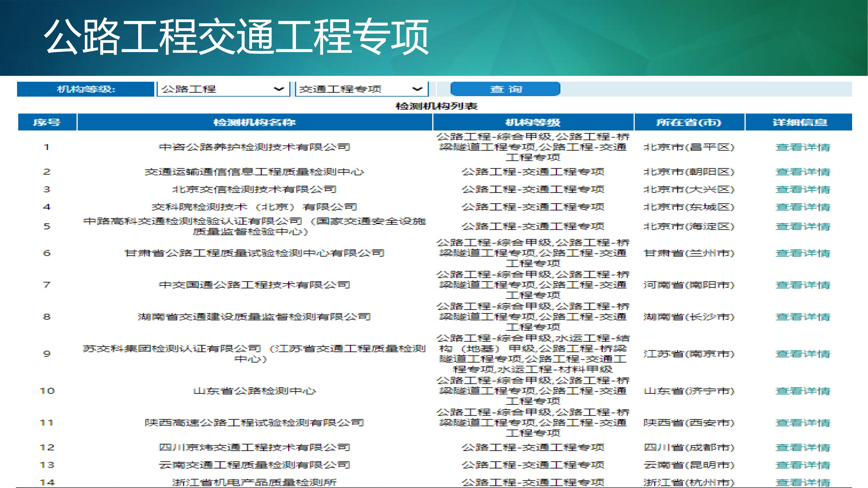
Task: Open 查看详情 for 山东省公路检测中心
Action: pyautogui.click(x=803, y=391)
